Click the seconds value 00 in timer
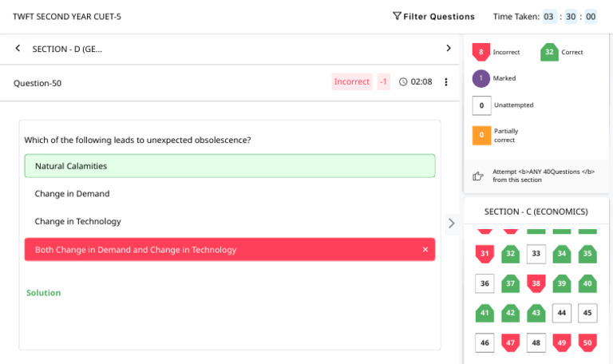 coord(591,17)
